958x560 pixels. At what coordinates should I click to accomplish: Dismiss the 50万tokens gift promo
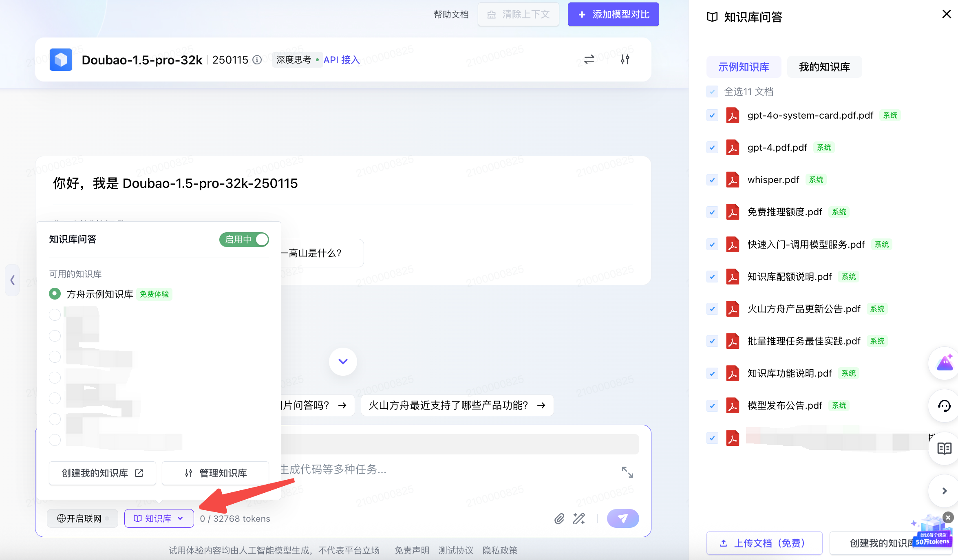(x=948, y=518)
